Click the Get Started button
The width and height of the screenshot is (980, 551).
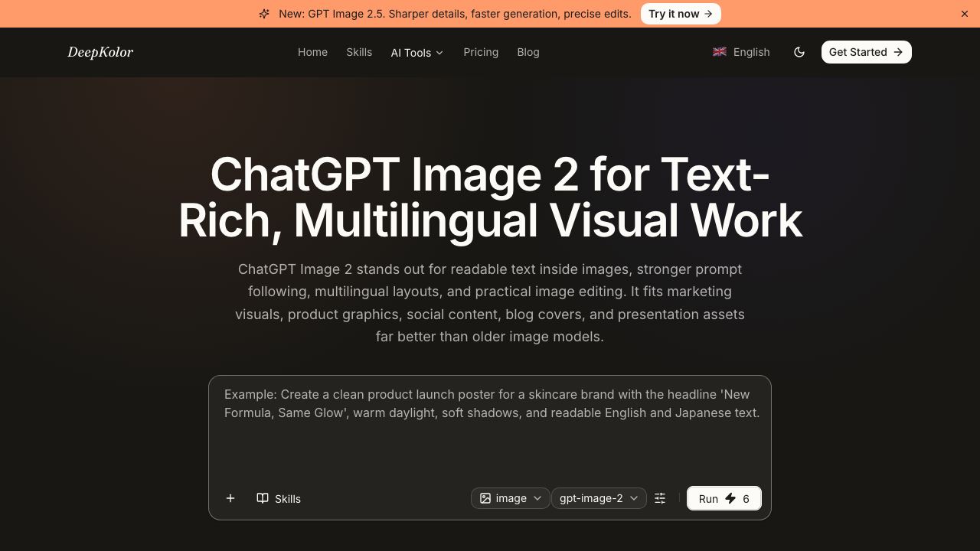click(x=867, y=52)
